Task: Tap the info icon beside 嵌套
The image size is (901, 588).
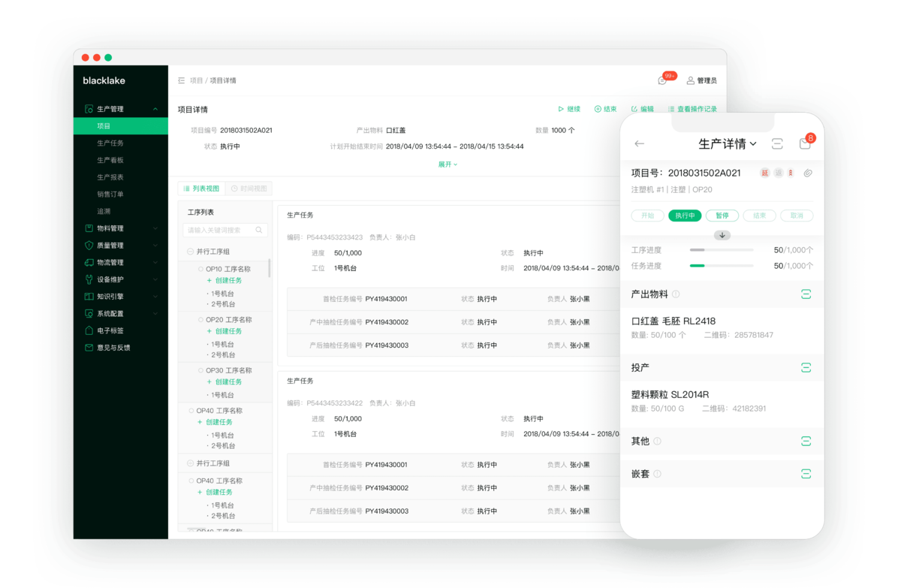Action: coord(657,474)
